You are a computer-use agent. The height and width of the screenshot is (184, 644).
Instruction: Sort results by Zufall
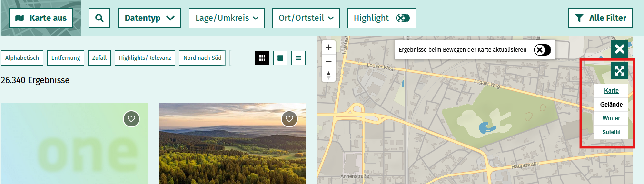coord(99,58)
